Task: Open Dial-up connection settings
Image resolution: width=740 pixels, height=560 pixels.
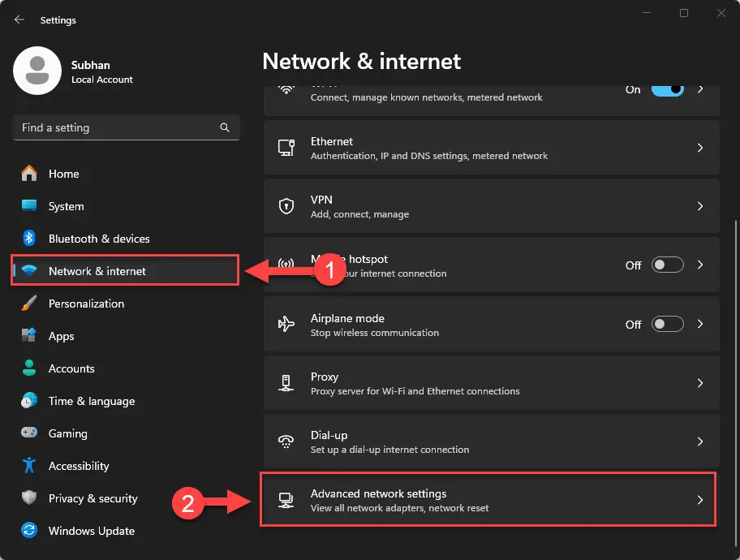Action: (x=488, y=442)
